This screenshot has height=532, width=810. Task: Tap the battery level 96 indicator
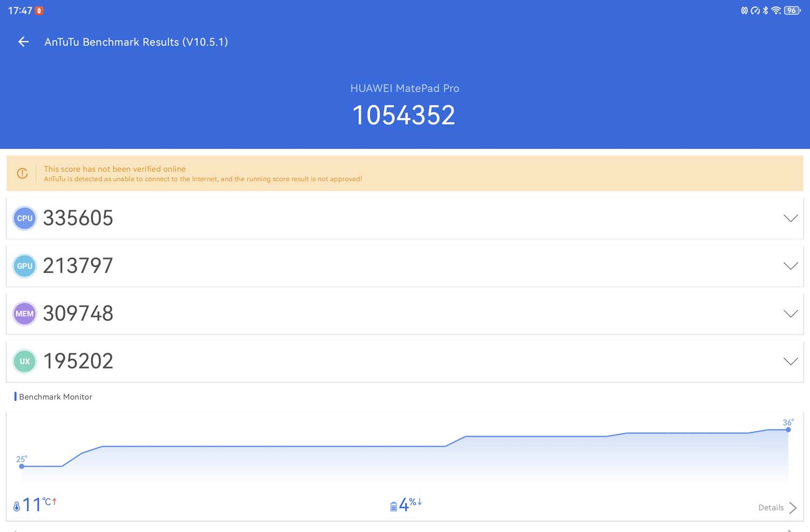(792, 10)
